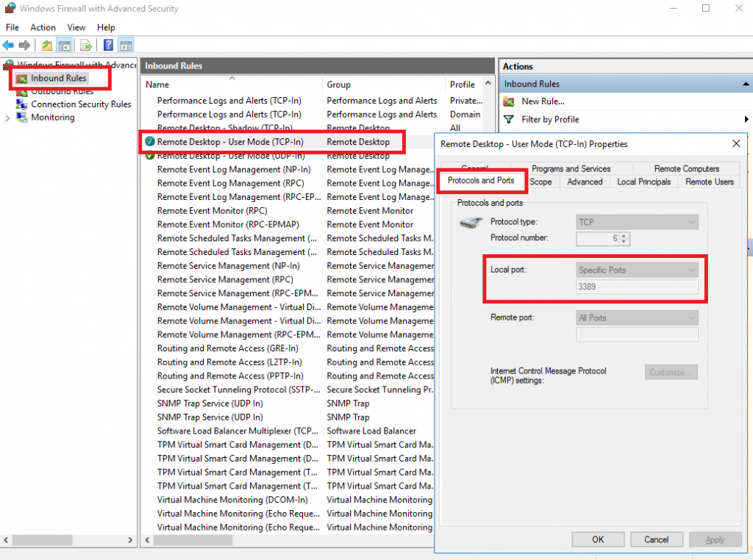
Task: Select Connection Security Rules in the tree
Action: coord(81,104)
